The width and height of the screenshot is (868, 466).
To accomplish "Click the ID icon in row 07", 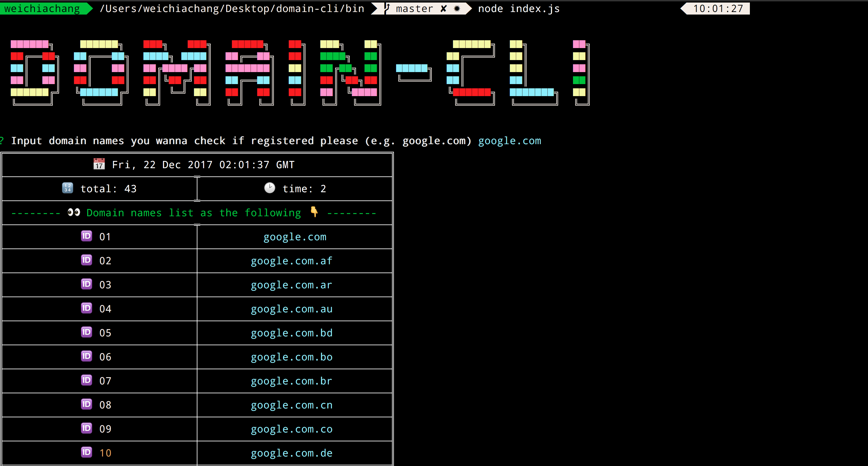I will 87,380.
